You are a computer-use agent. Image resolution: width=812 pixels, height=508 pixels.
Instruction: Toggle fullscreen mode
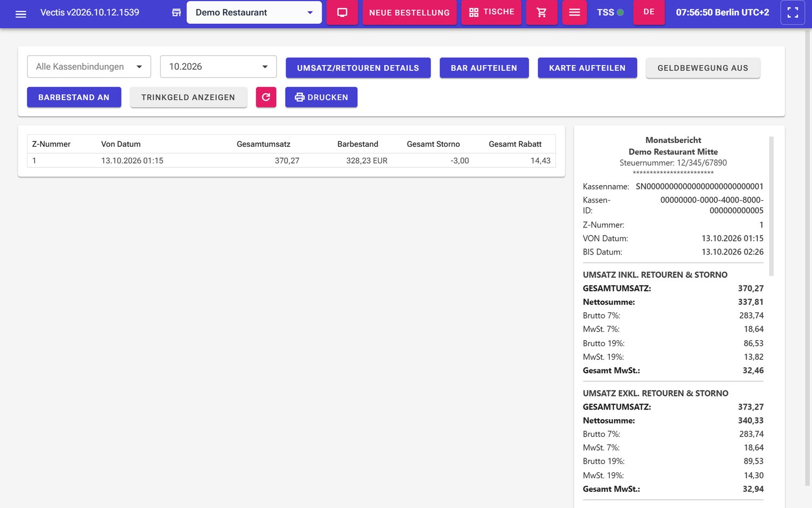[x=793, y=12]
